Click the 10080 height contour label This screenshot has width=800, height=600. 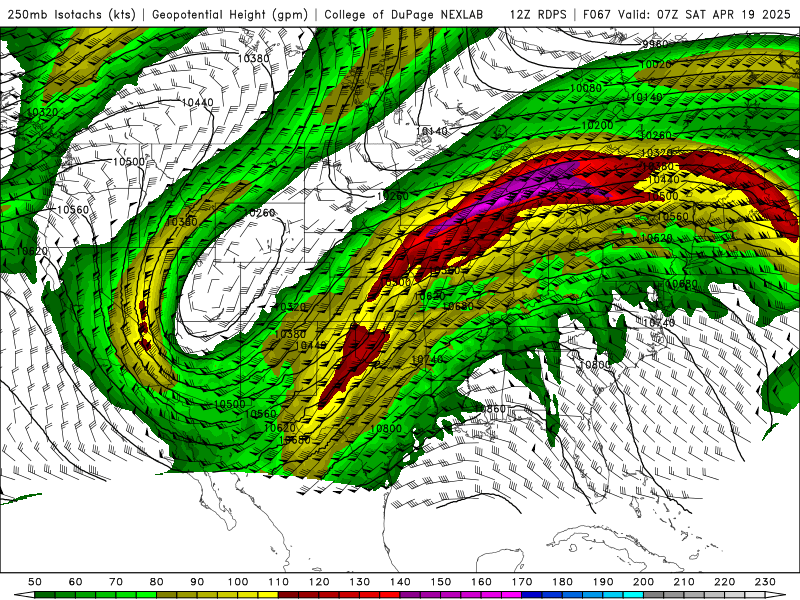tap(586, 88)
